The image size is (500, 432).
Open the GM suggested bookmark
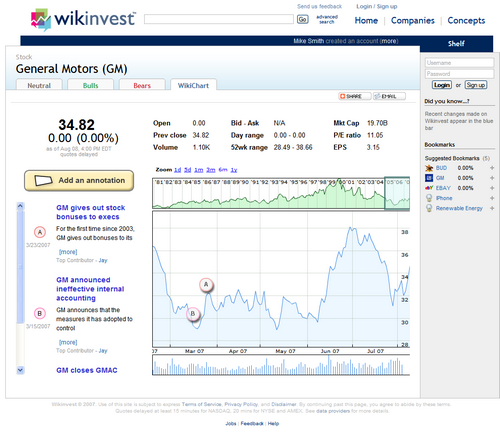(x=440, y=178)
